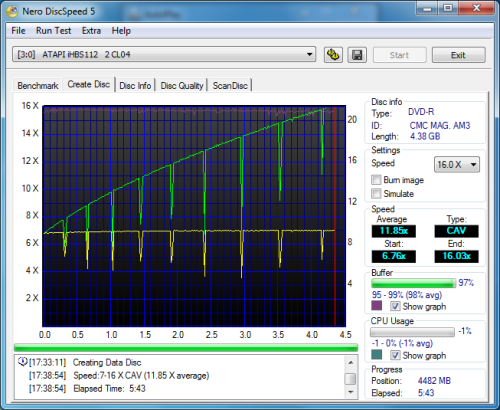The height and width of the screenshot is (410, 500).
Task: Click the Nero DiscSpeed title bar icon
Action: (12, 11)
